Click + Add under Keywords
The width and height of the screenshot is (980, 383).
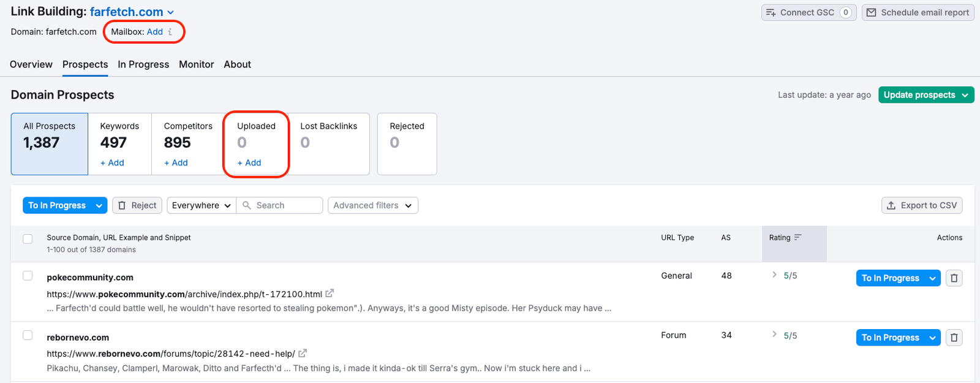pos(112,162)
